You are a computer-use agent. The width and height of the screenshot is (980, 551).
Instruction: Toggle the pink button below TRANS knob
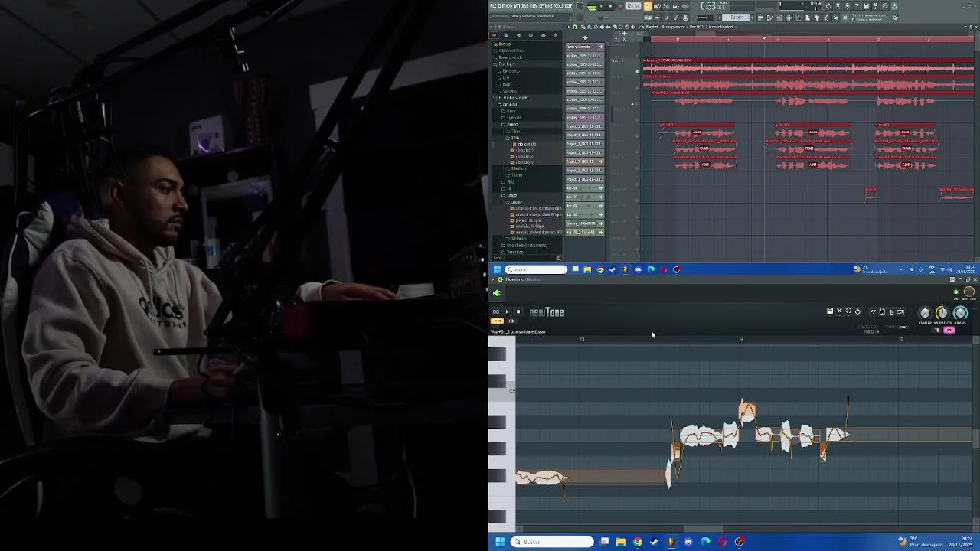949,330
